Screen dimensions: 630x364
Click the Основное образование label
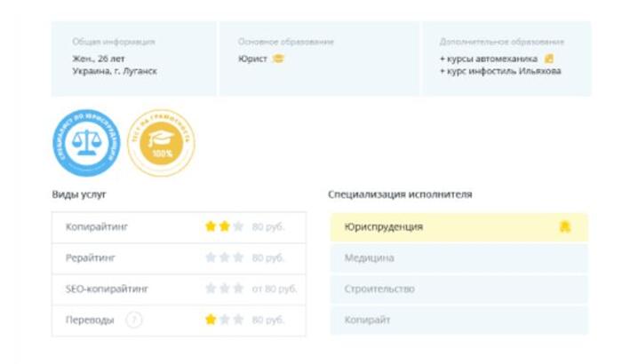coord(285,42)
